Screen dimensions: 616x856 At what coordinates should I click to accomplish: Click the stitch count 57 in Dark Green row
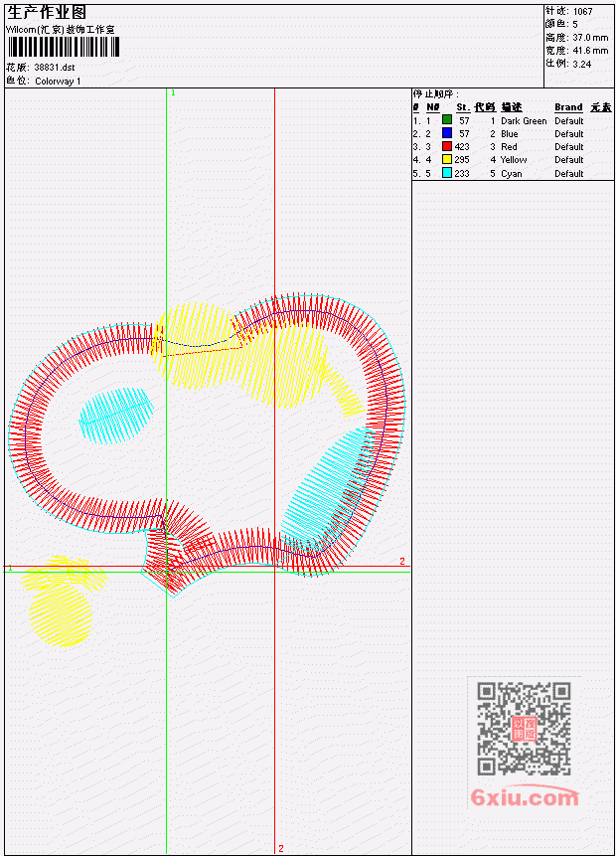(x=464, y=120)
